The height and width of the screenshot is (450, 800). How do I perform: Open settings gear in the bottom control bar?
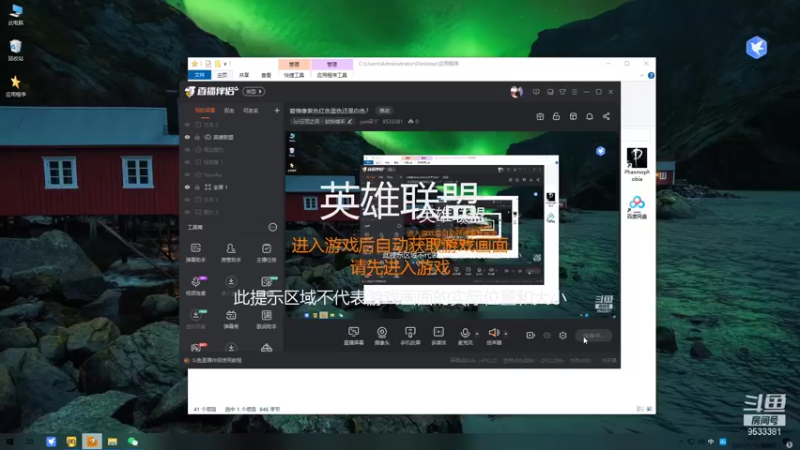[x=563, y=335]
